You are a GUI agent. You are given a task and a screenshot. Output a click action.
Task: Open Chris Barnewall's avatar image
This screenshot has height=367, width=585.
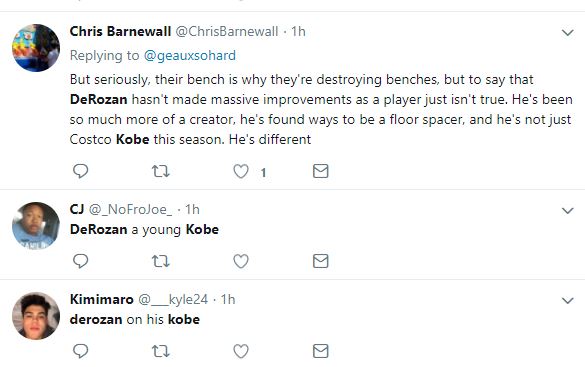[x=36, y=48]
